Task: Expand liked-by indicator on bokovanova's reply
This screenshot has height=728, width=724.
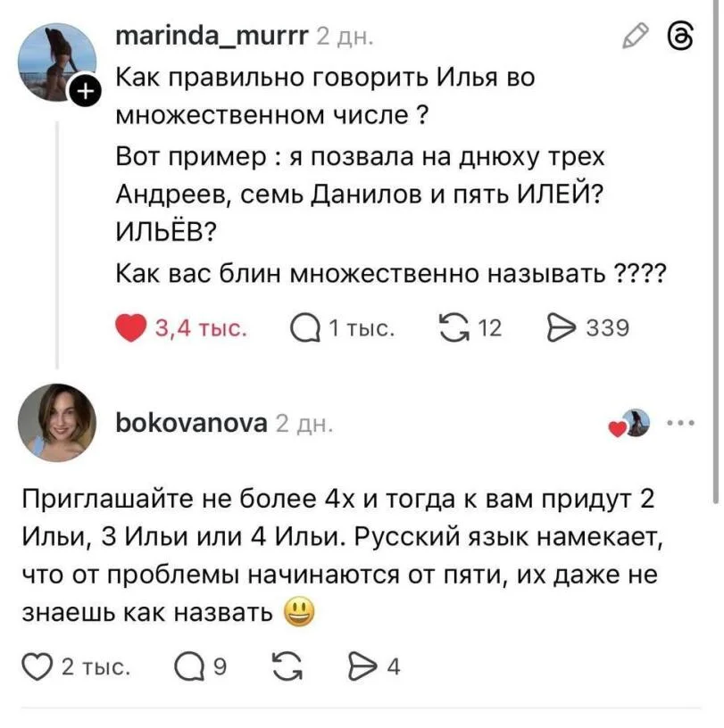Action: click(x=627, y=422)
